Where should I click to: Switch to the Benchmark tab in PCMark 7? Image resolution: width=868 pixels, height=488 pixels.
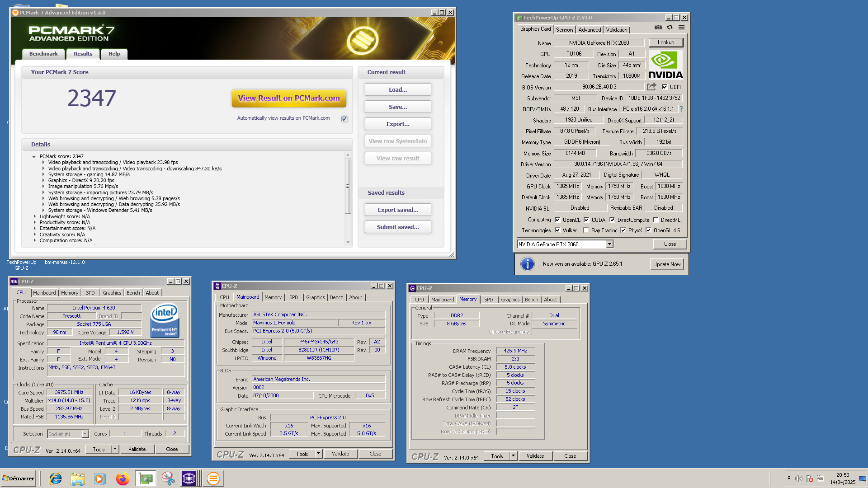pos(43,54)
